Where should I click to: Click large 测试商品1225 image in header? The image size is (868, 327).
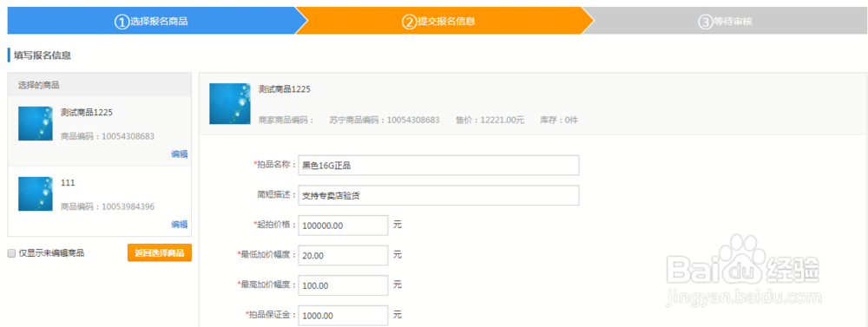click(230, 103)
